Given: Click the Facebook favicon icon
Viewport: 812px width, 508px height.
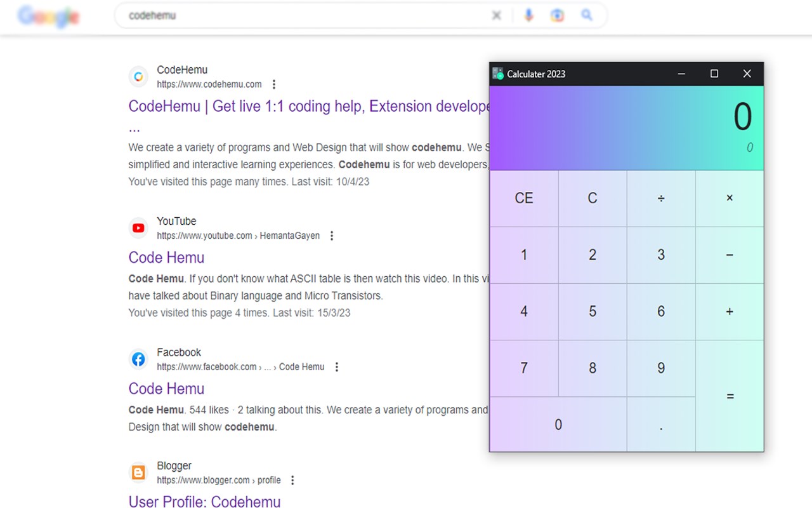Looking at the screenshot, I should (138, 359).
